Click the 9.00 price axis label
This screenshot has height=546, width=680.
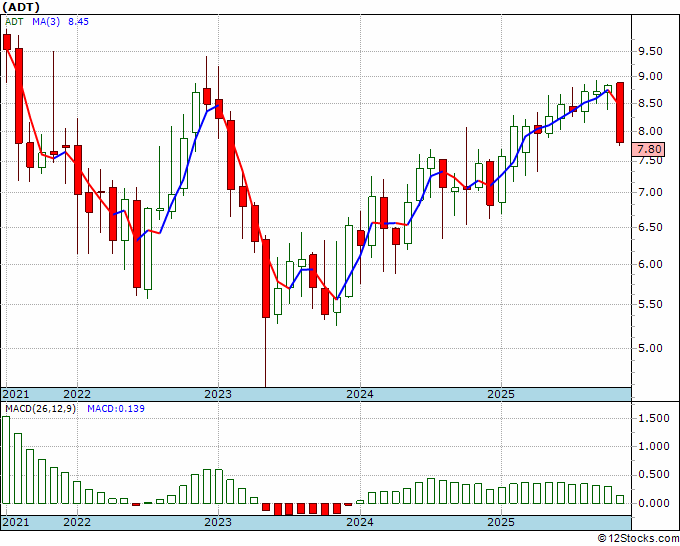[650, 77]
